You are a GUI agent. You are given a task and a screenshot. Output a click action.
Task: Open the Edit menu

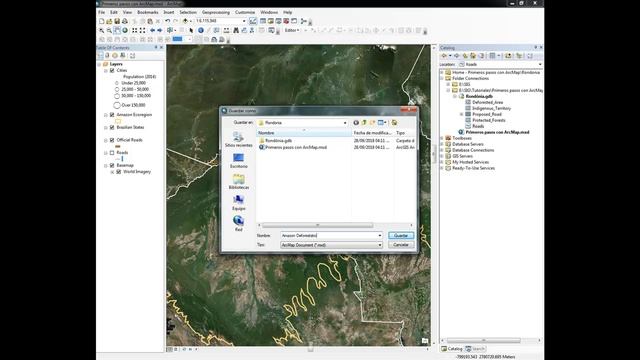[114, 13]
